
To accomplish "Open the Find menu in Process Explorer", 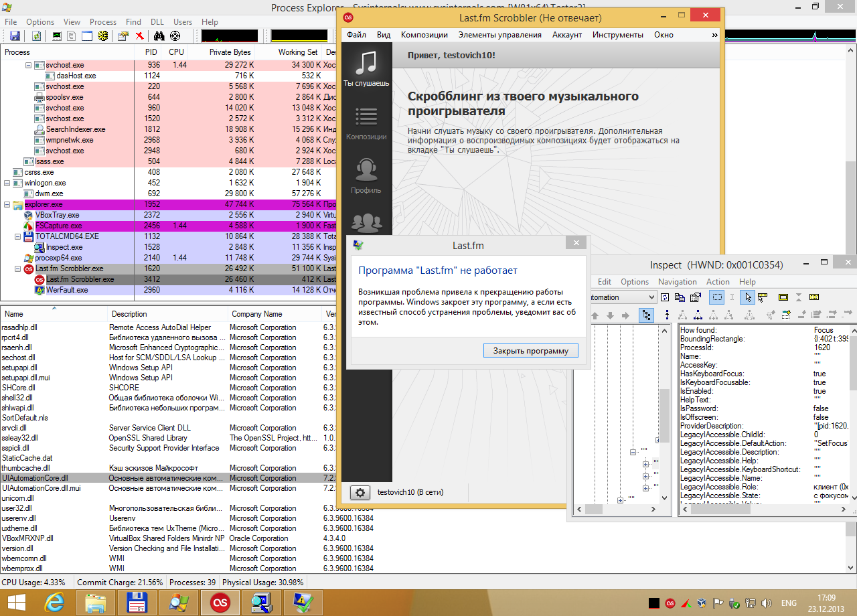I will [x=133, y=22].
